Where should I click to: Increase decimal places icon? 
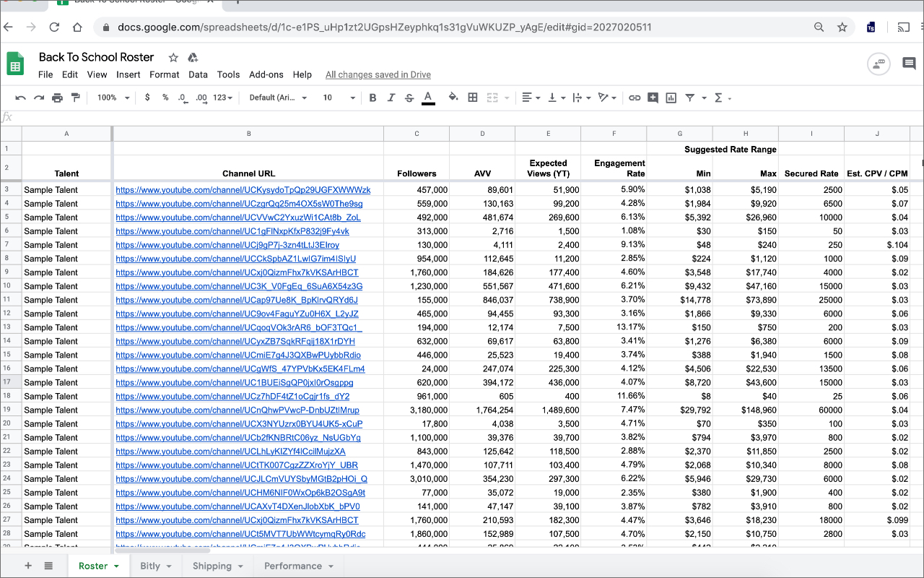(x=201, y=98)
